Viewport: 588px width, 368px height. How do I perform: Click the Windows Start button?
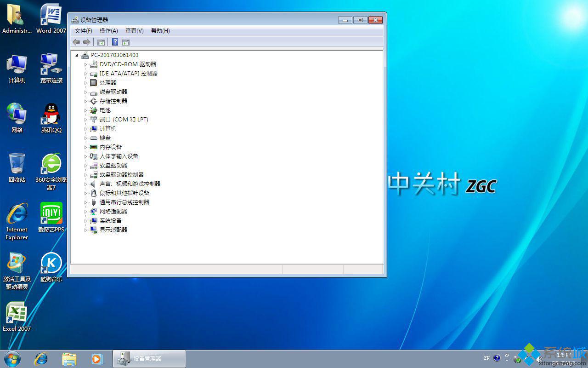point(12,358)
